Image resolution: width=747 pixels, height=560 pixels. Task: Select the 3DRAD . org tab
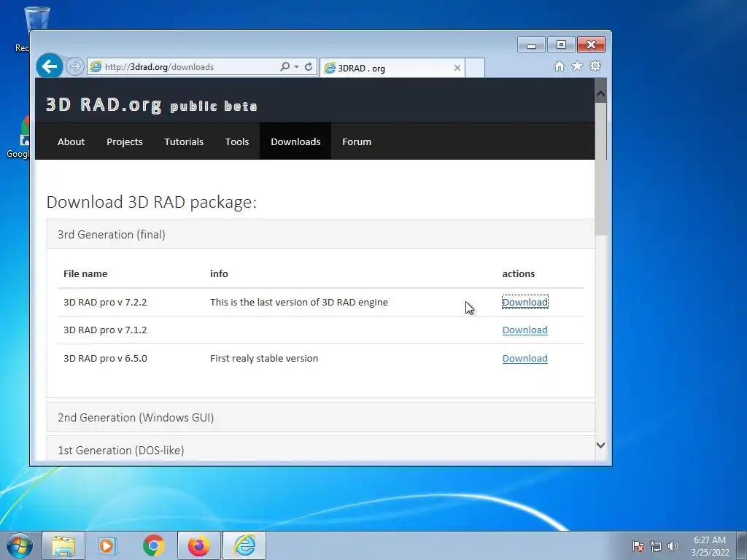click(392, 68)
